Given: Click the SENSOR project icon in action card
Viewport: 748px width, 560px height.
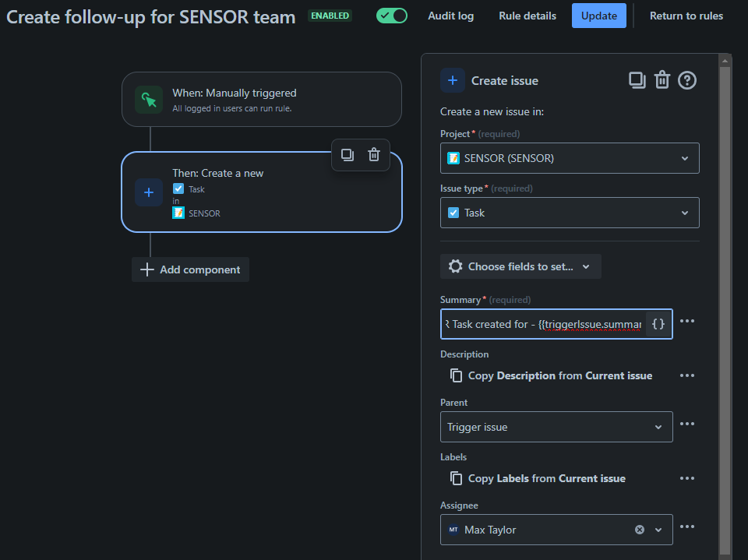Looking at the screenshot, I should click(178, 213).
